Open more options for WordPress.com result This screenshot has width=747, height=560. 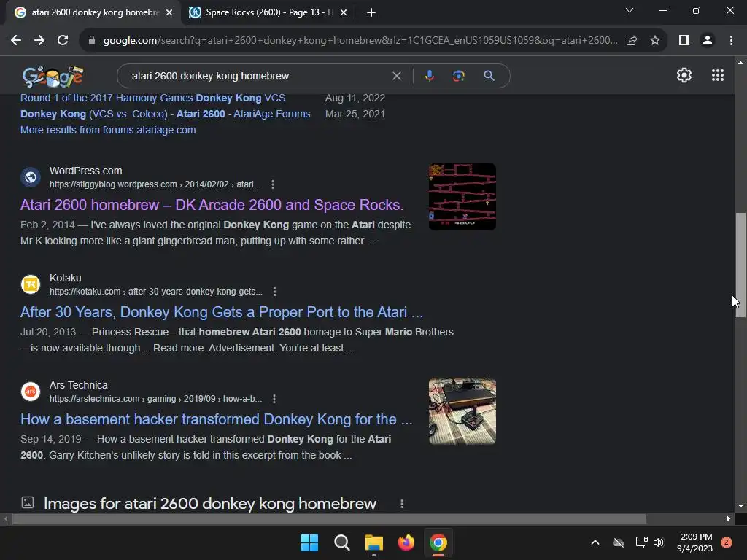coord(273,184)
